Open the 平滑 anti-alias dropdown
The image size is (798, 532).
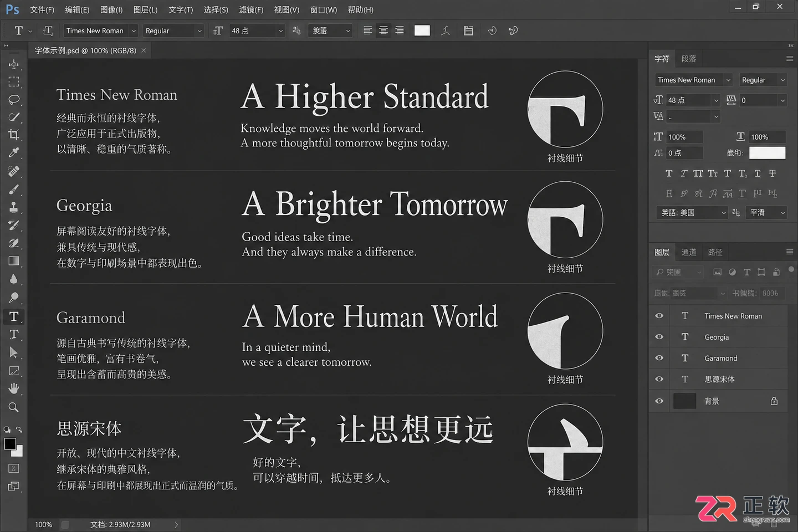[x=766, y=212]
